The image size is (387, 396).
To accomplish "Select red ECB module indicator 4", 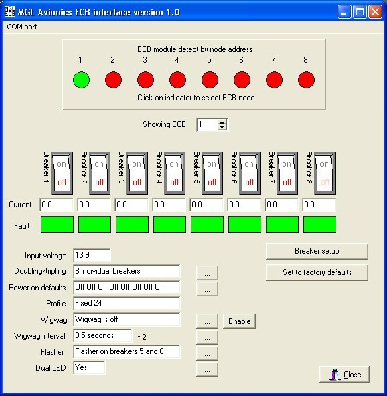I will pos(178,80).
